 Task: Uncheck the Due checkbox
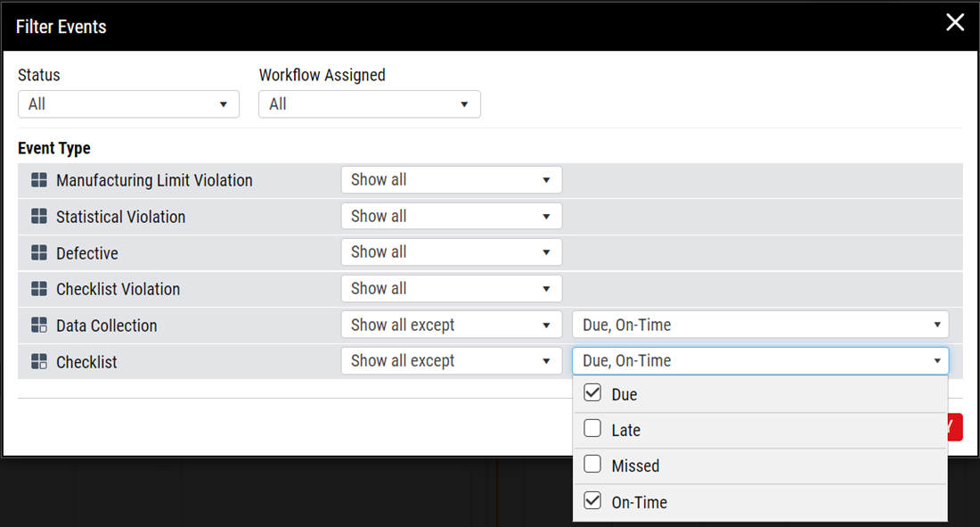pos(592,393)
